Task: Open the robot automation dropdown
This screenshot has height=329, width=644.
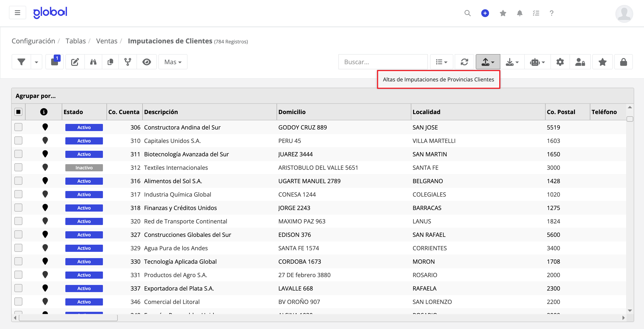Action: tap(537, 62)
